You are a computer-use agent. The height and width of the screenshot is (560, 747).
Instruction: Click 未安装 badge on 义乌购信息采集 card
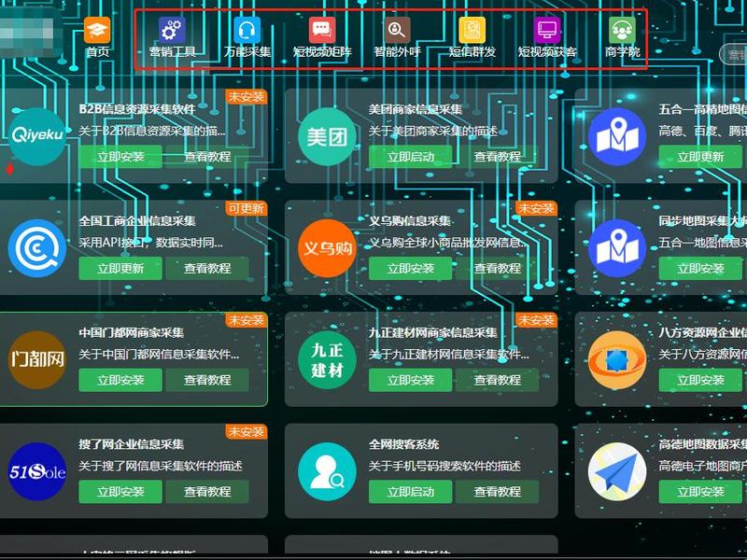point(536,208)
